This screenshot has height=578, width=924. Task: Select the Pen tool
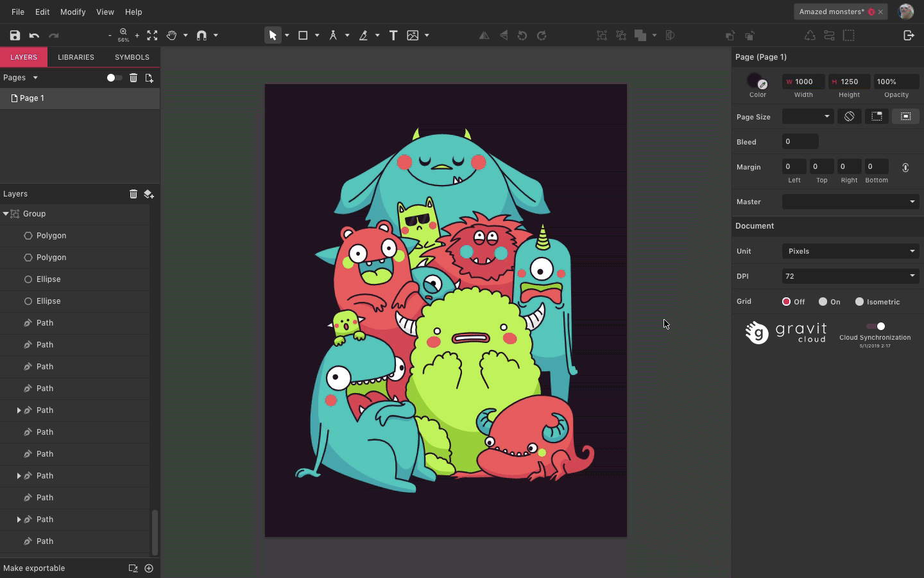coord(333,35)
